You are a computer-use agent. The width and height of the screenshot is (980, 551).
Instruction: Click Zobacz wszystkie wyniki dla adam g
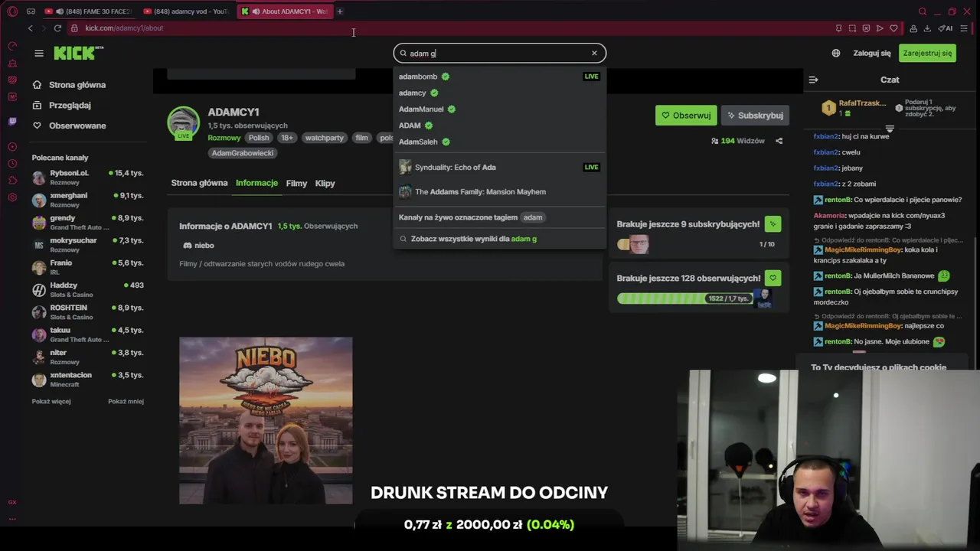coord(499,239)
